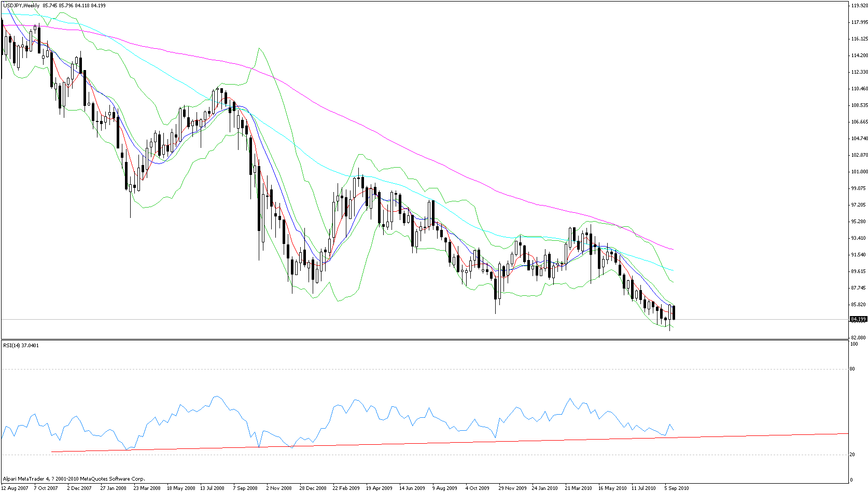Click the 5 Sep 2010 date label
This screenshot has height=492, width=868.
coord(677,488)
